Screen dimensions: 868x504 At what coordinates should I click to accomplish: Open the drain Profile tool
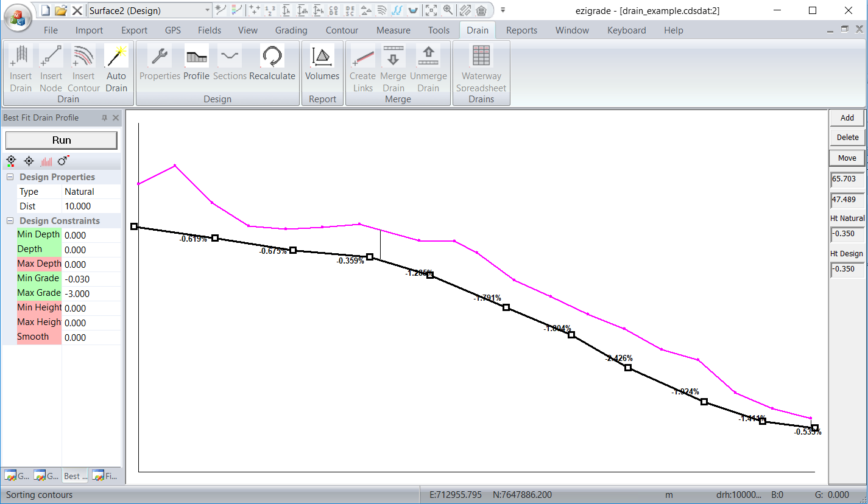click(196, 57)
